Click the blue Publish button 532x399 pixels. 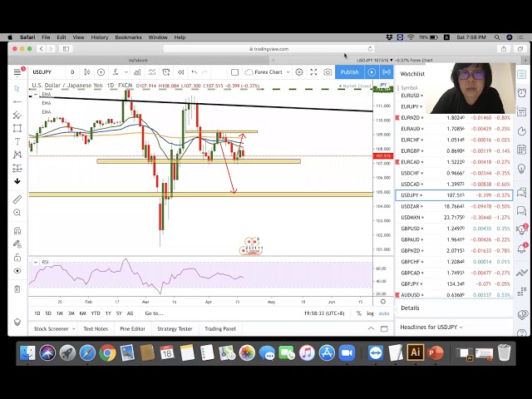coord(349,72)
